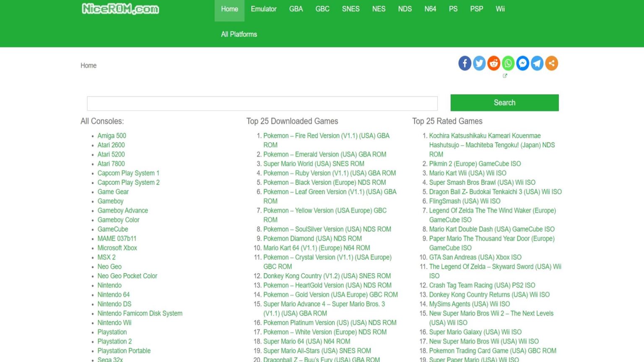Share using Facebook Messenger
644x362 pixels.
(522, 63)
